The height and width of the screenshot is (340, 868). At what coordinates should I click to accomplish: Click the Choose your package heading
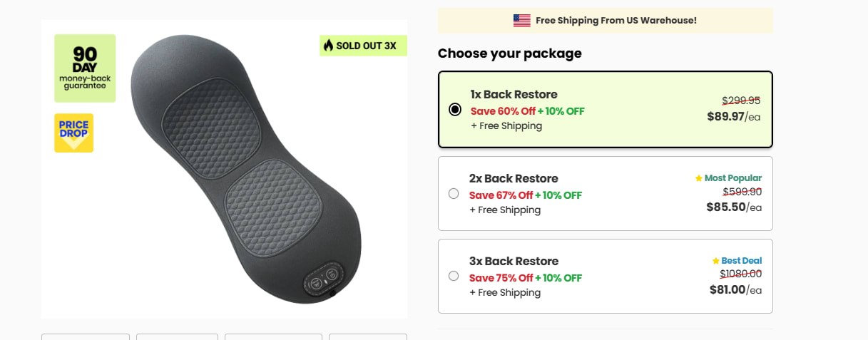point(509,53)
